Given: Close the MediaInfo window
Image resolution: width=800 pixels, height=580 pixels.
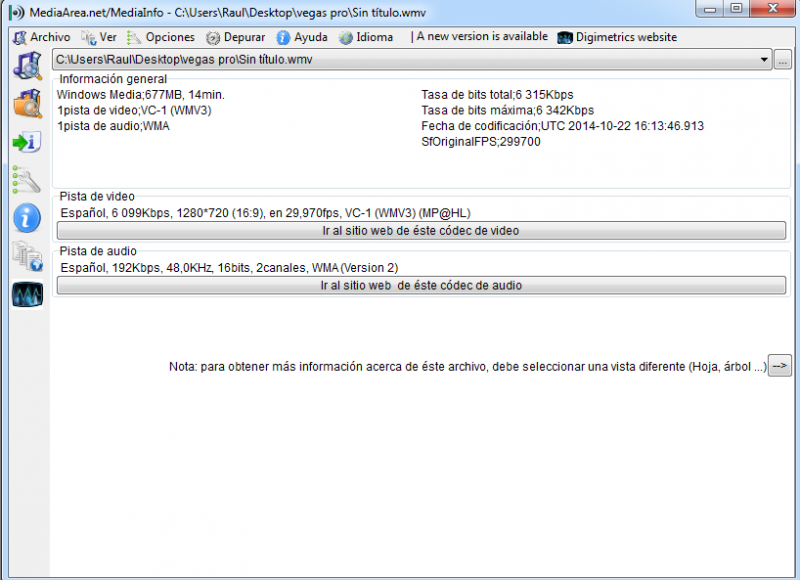Looking at the screenshot, I should coord(772,8).
